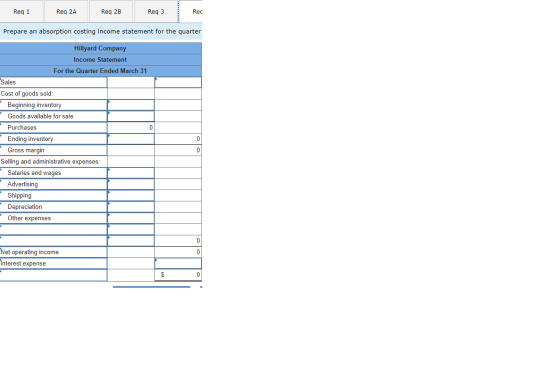Click the Other expenses amount field
The image size is (560, 373).
pos(131,218)
